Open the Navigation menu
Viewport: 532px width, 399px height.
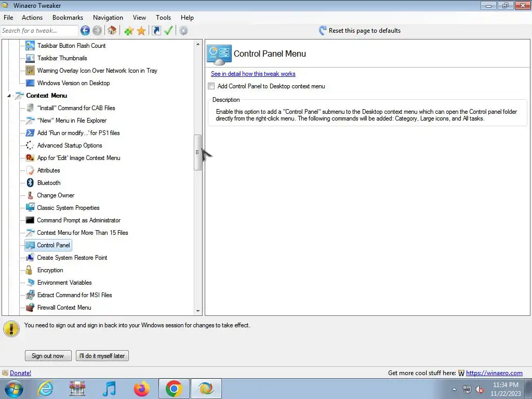point(108,18)
